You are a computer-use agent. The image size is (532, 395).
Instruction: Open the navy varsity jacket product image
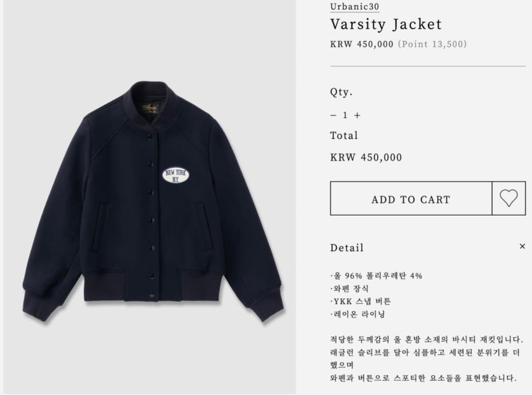tap(152, 200)
